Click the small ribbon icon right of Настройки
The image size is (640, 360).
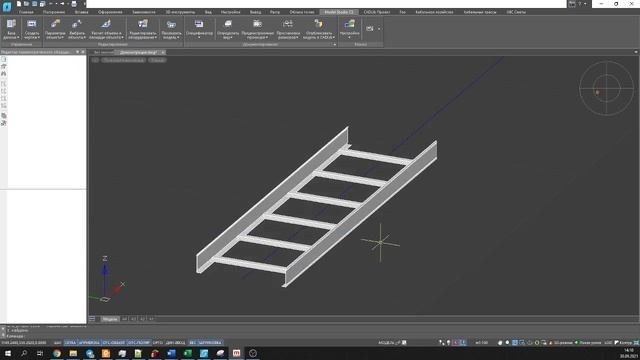(370, 29)
